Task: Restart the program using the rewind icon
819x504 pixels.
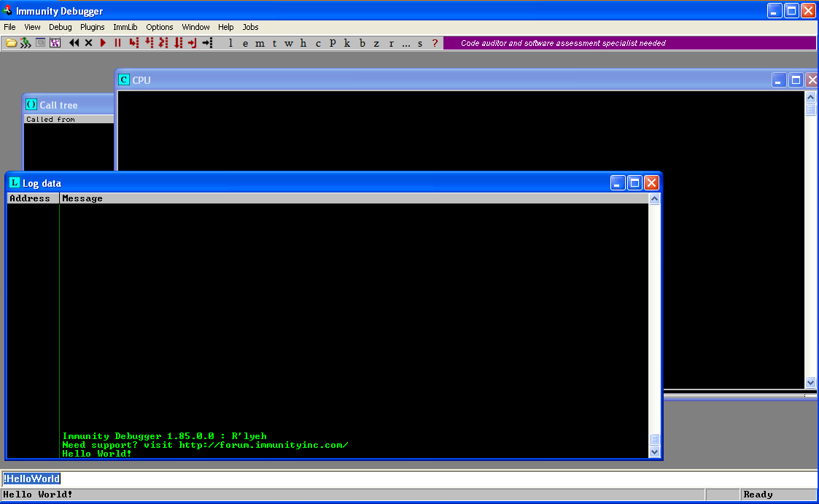Action: tap(74, 42)
